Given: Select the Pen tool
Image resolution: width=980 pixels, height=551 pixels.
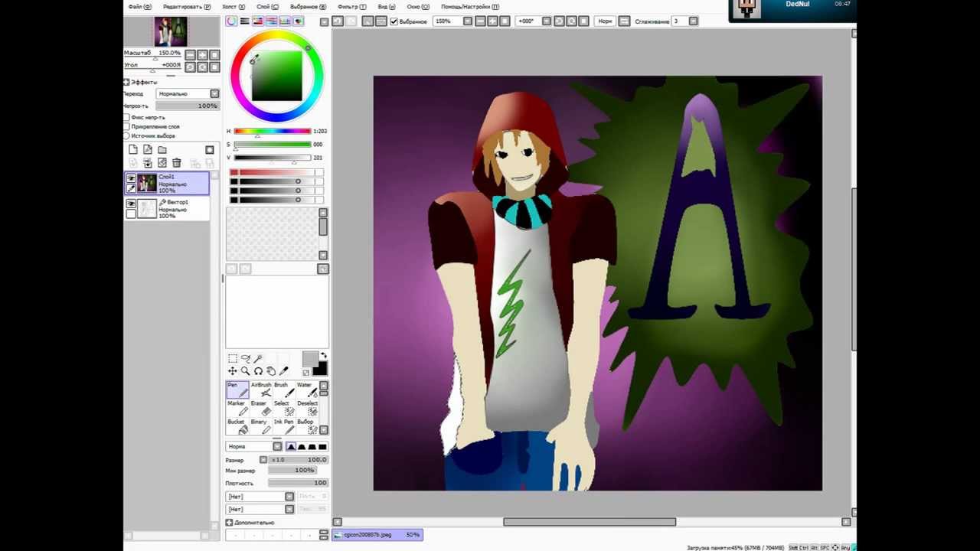Looking at the screenshot, I should 237,389.
